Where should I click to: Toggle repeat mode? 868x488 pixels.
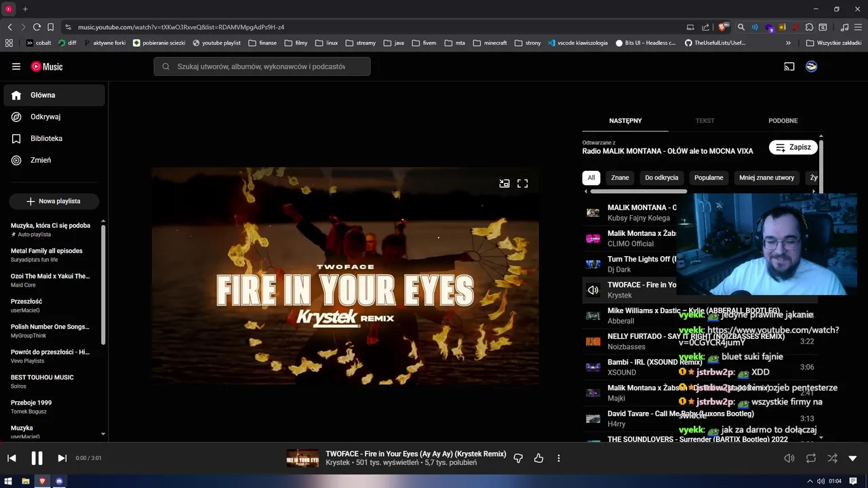pos(811,458)
